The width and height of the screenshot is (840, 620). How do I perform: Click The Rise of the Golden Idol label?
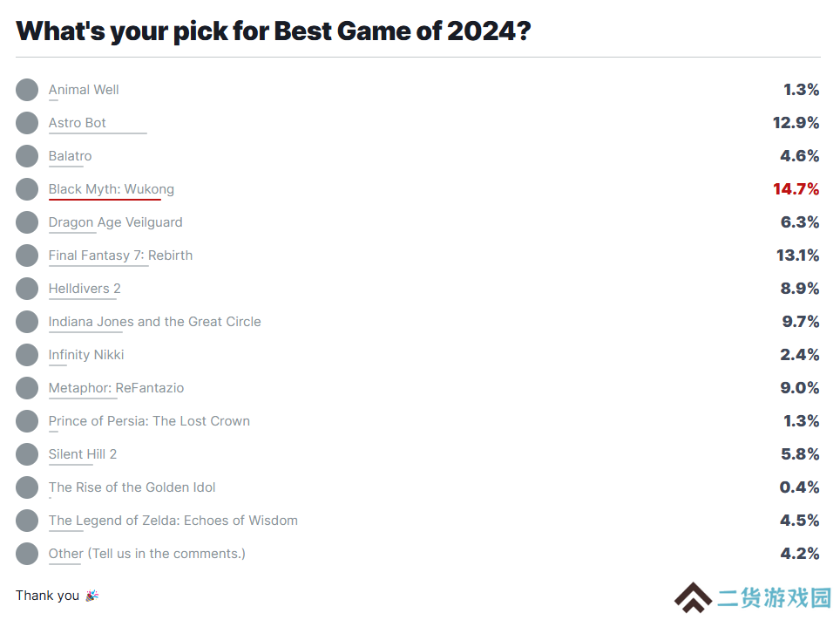point(132,487)
